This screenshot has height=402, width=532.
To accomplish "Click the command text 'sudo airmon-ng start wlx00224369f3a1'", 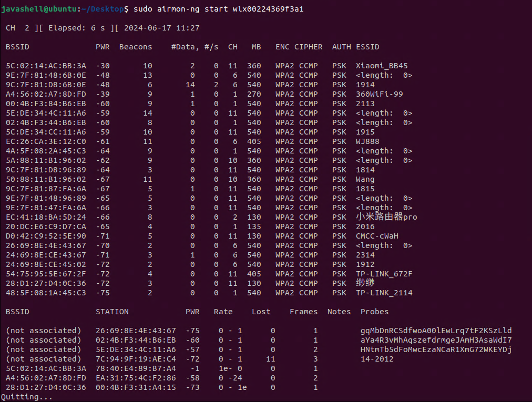I will [219, 9].
